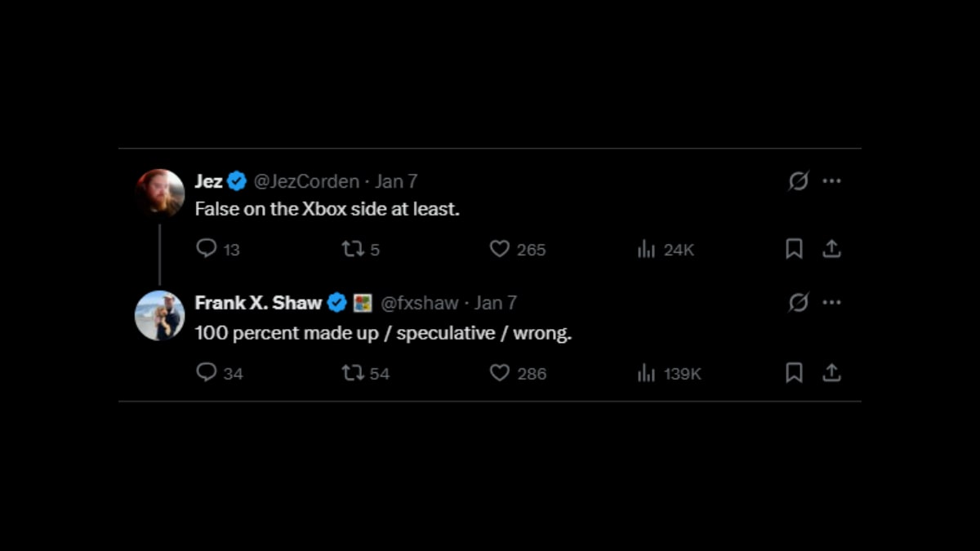Viewport: 980px width, 551px height.
Task: Reply to Frank X. Shaw's tweet
Action: [x=207, y=373]
